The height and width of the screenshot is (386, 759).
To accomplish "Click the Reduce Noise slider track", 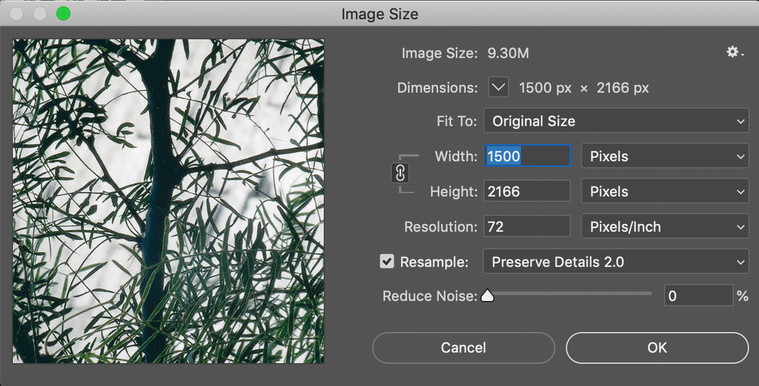I will click(569, 293).
